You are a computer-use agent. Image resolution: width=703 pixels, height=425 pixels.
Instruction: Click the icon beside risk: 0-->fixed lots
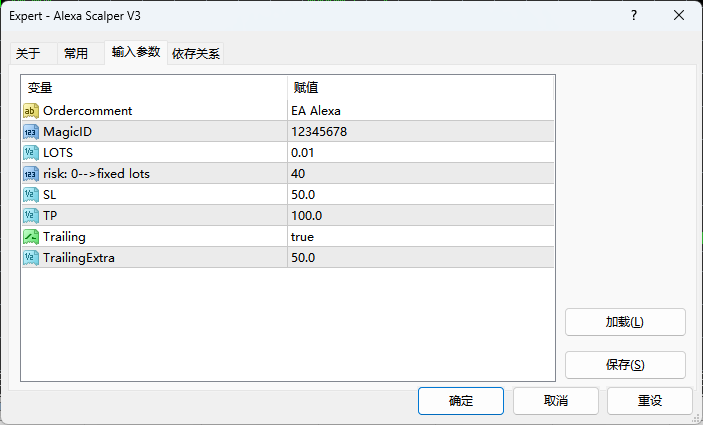(x=31, y=173)
